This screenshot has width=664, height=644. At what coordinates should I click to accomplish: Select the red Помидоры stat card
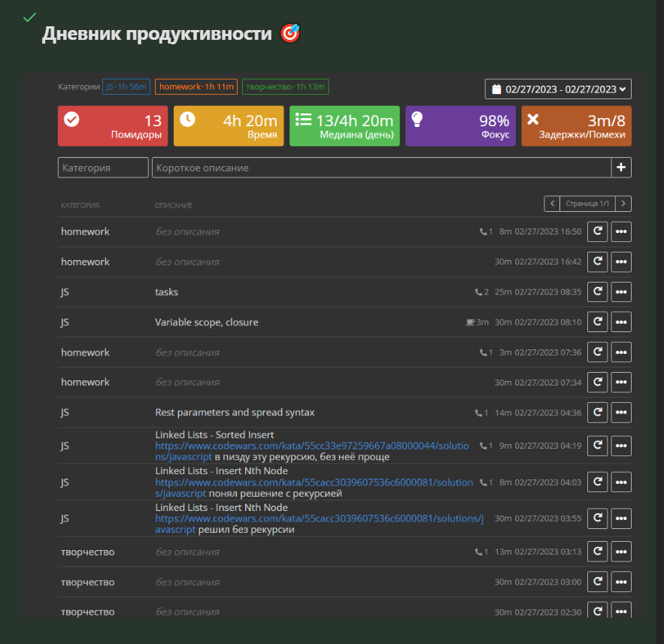click(x=113, y=125)
